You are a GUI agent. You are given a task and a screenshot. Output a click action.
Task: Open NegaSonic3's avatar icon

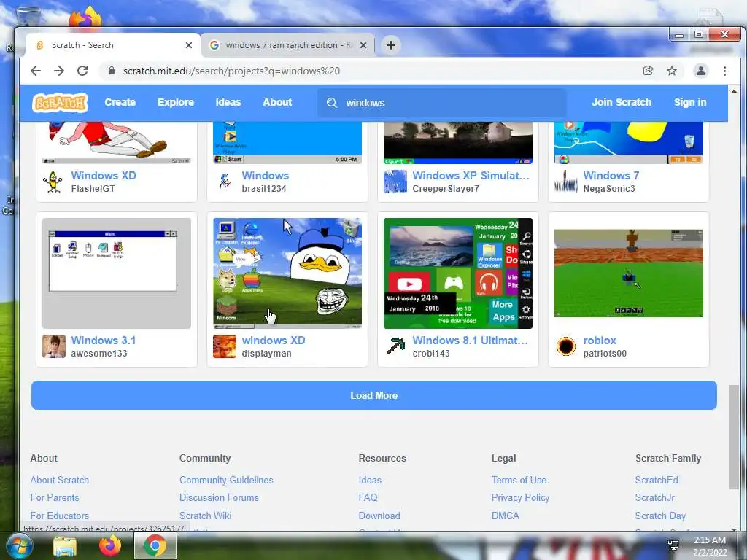566,182
